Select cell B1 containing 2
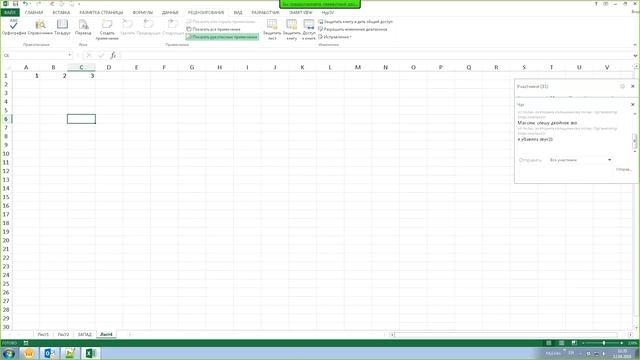The width and height of the screenshot is (640, 360). point(53,76)
